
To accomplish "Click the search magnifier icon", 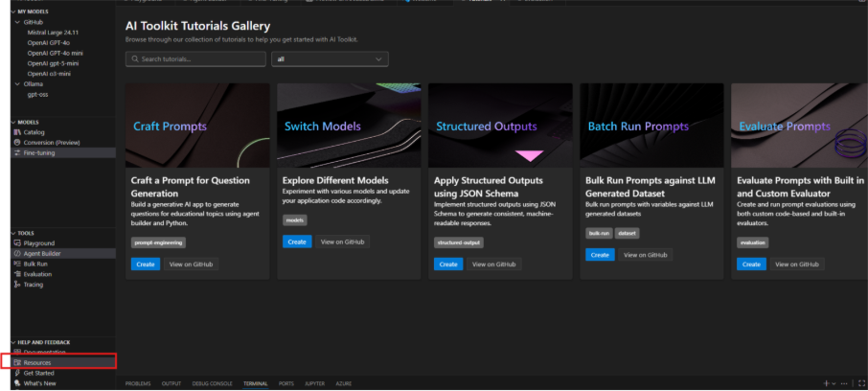I will point(135,58).
